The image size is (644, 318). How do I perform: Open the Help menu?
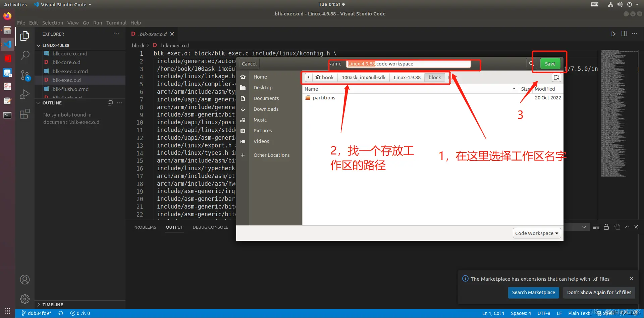pos(136,23)
